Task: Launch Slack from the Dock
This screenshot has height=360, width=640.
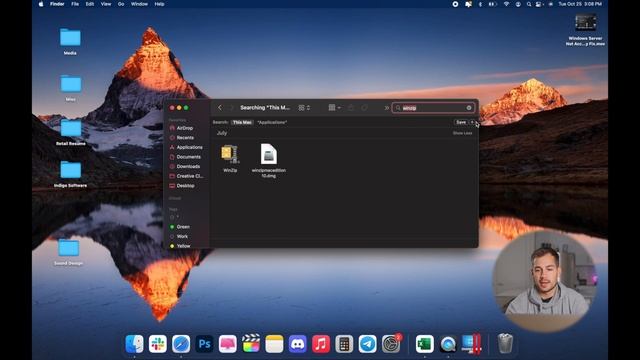Action: click(158, 344)
